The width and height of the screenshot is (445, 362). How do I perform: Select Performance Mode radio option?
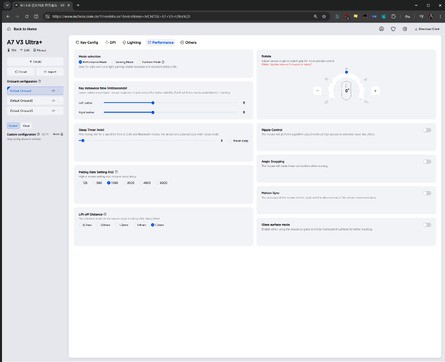pos(93,62)
